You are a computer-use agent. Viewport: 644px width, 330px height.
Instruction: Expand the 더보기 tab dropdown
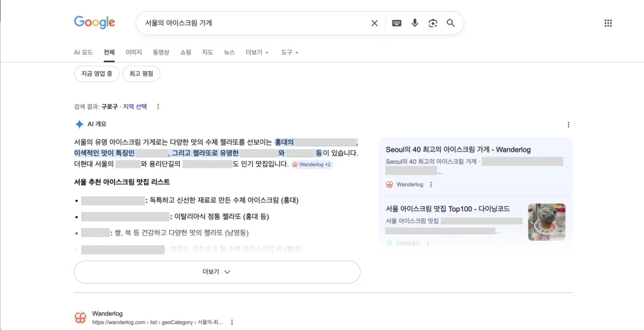[x=257, y=52]
